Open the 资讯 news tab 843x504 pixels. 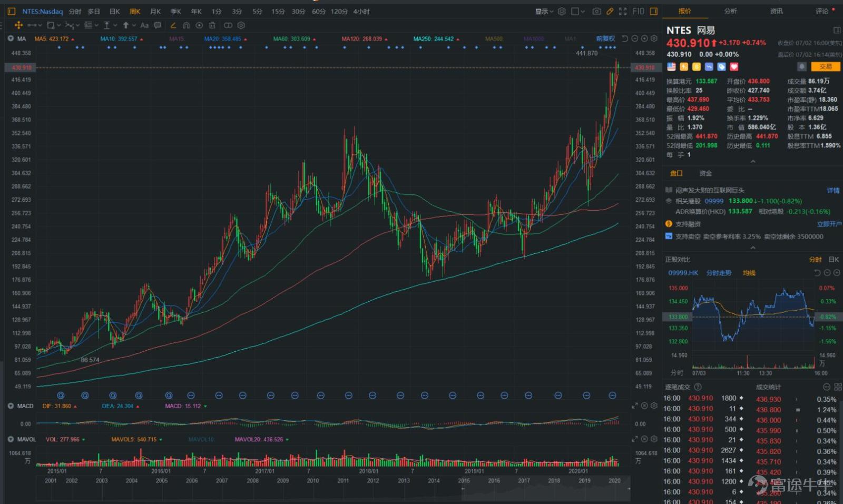(x=777, y=11)
